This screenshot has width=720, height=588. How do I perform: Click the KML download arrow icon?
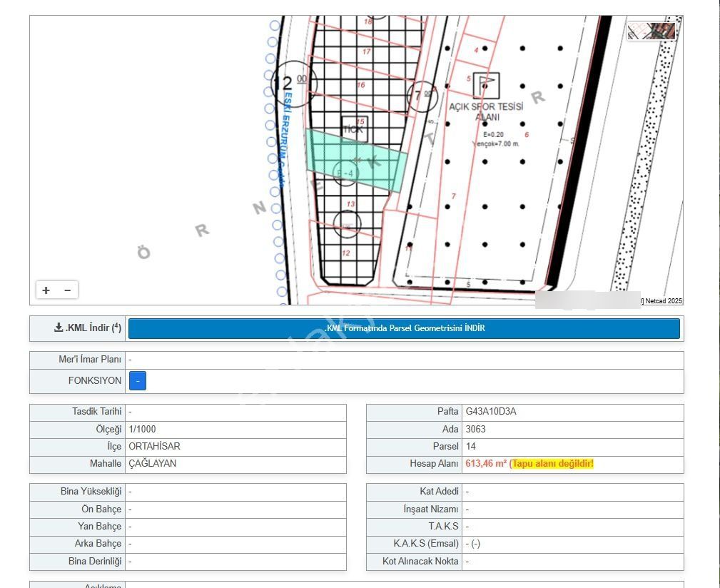tap(59, 328)
